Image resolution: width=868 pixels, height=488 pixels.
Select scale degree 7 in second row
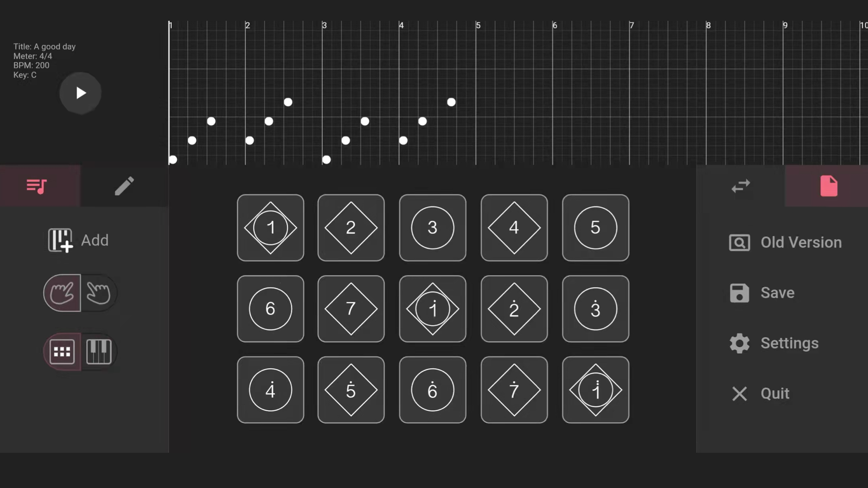click(x=350, y=308)
